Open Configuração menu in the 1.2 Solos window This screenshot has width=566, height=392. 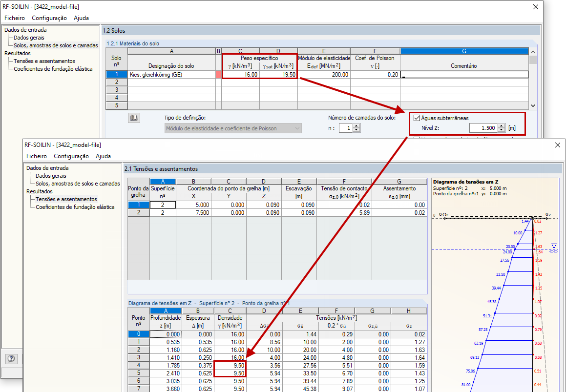49,18
